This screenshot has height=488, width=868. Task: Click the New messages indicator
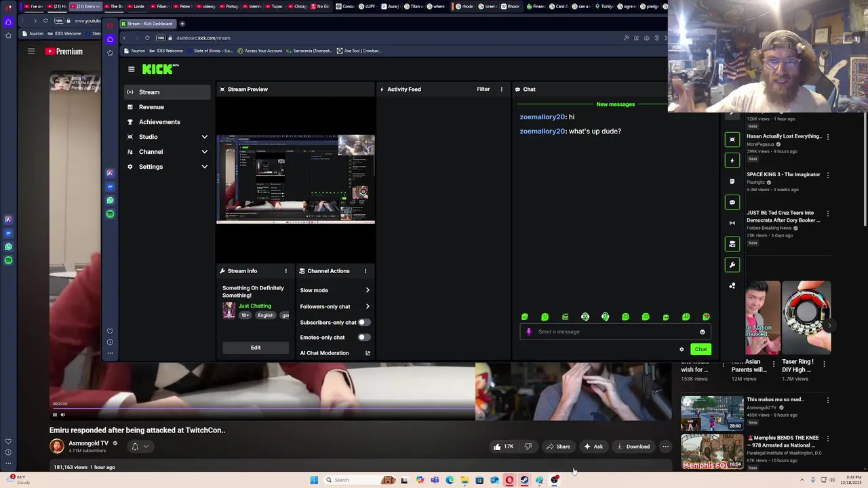coord(615,104)
